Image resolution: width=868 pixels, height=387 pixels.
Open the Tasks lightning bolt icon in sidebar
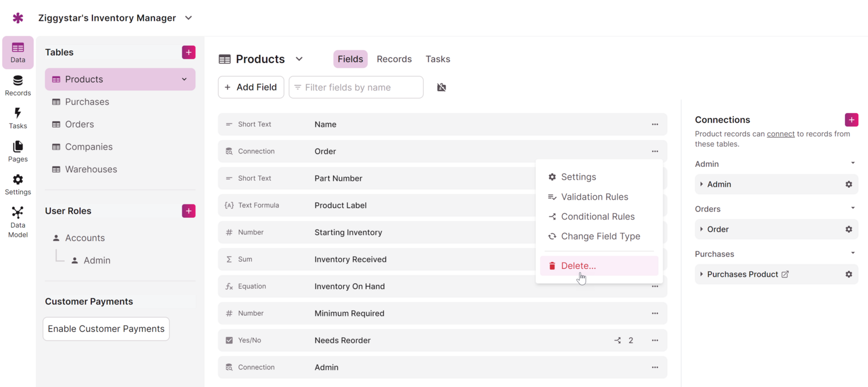point(18,118)
